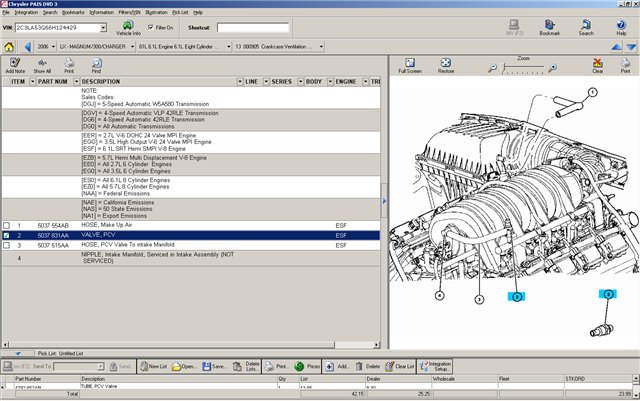Click the Shortcut input field

coord(253,28)
